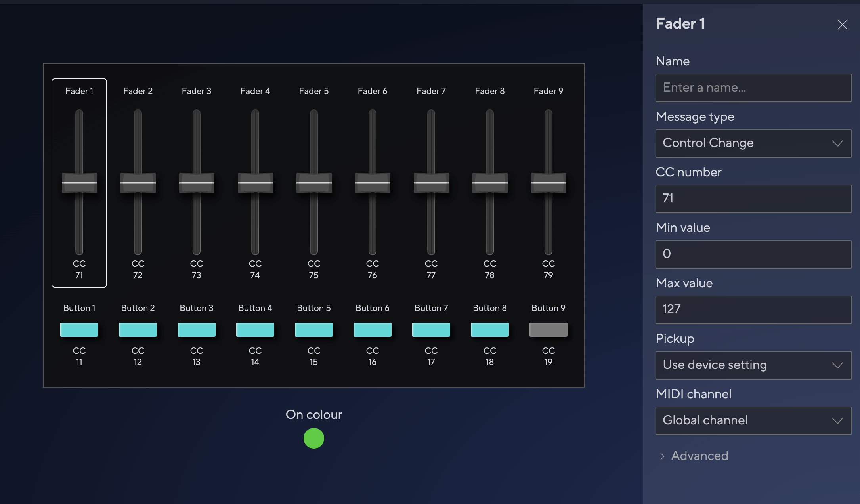Screen dimensions: 860x504
Task: Click the Button 5 label
Action: (314, 308)
